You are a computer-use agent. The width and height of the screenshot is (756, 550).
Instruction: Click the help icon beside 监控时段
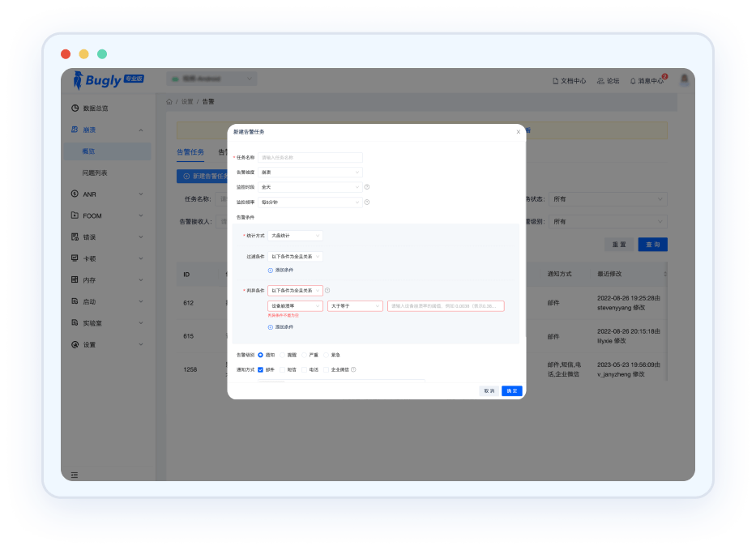[367, 187]
